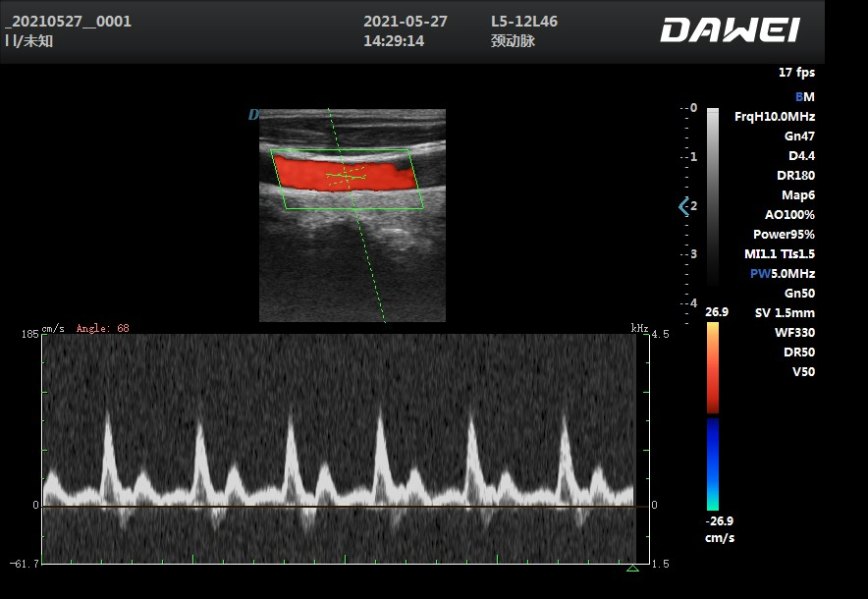
Task: Click the '26.9' color scale maximum
Action: coord(717,312)
